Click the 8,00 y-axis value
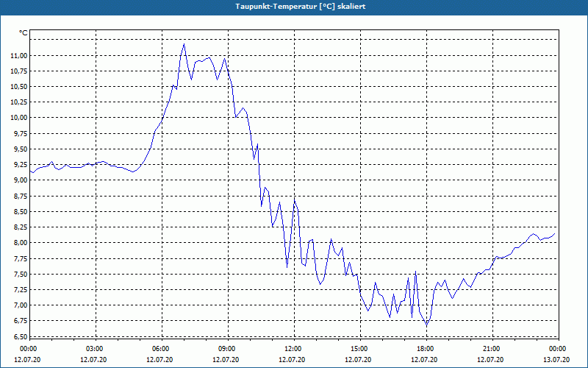 click(x=21, y=243)
